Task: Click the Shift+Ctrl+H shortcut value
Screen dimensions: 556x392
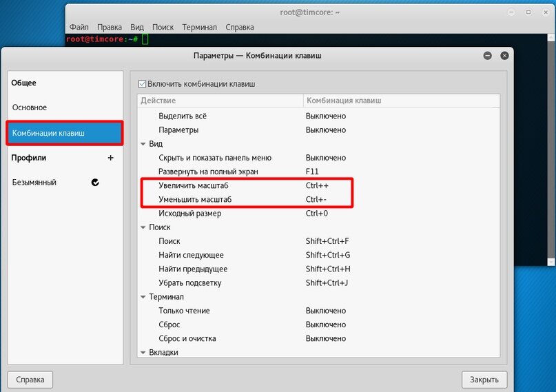Action: 328,269
